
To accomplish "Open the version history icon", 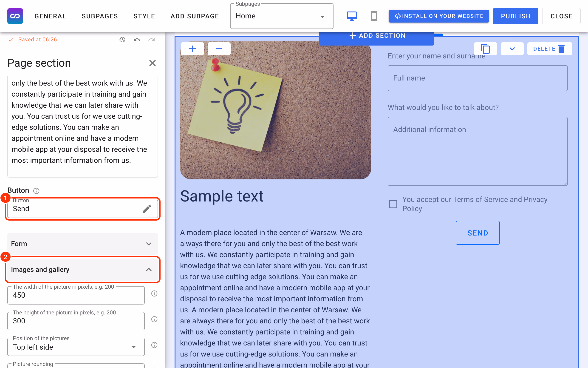I will (x=122, y=40).
